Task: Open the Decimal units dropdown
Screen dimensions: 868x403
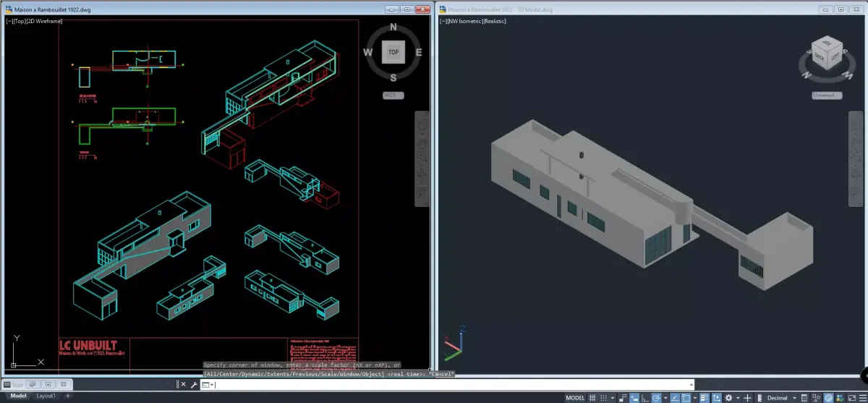Action: pos(780,397)
